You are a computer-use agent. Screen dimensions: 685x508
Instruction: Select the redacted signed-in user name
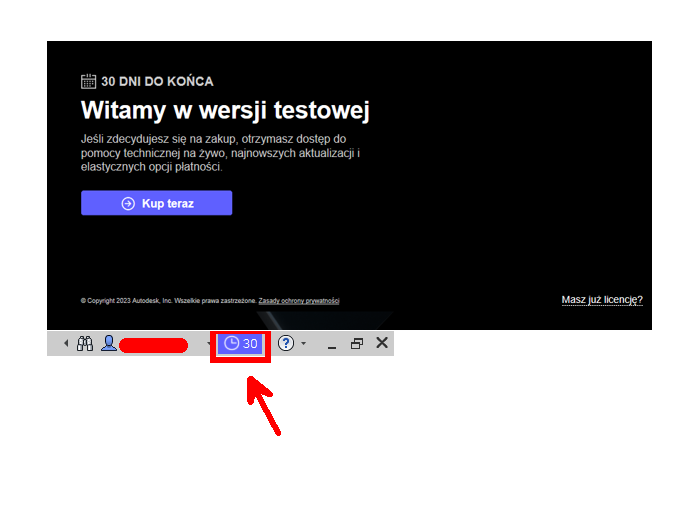153,346
